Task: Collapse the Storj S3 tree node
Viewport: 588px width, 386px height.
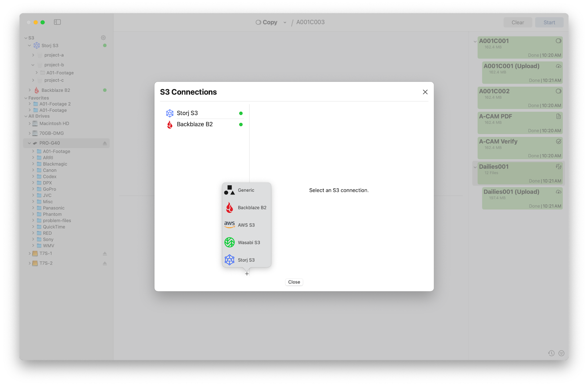Action: [x=29, y=46]
